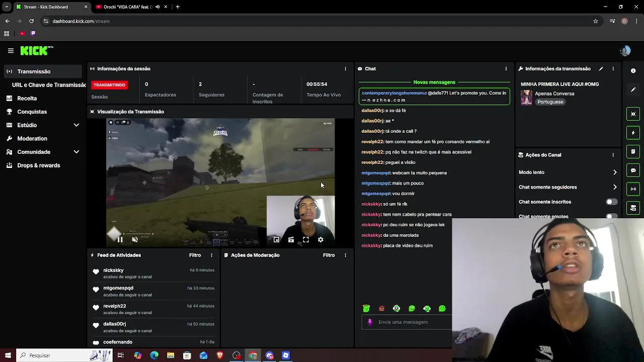The height and width of the screenshot is (362, 644).
Task: Toggle the broadcast signal widget icon in rail
Action: [x=633, y=189]
